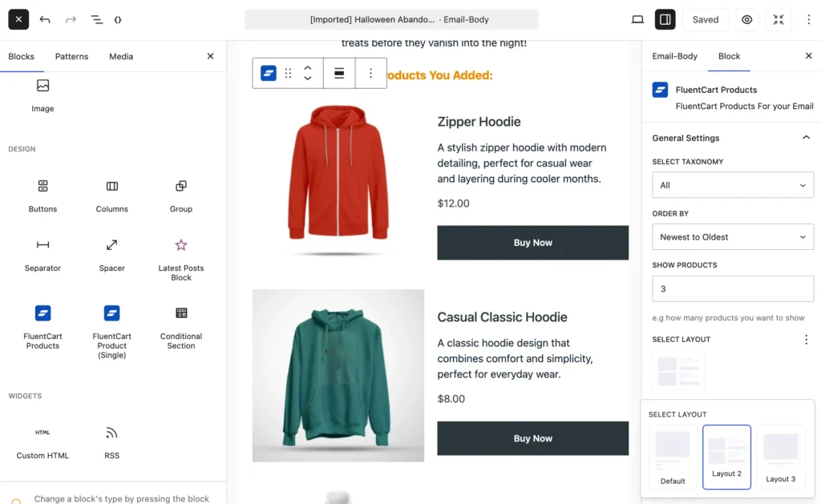821x504 pixels.
Task: Click Buy Now for Zipper Hoodie
Action: point(532,243)
